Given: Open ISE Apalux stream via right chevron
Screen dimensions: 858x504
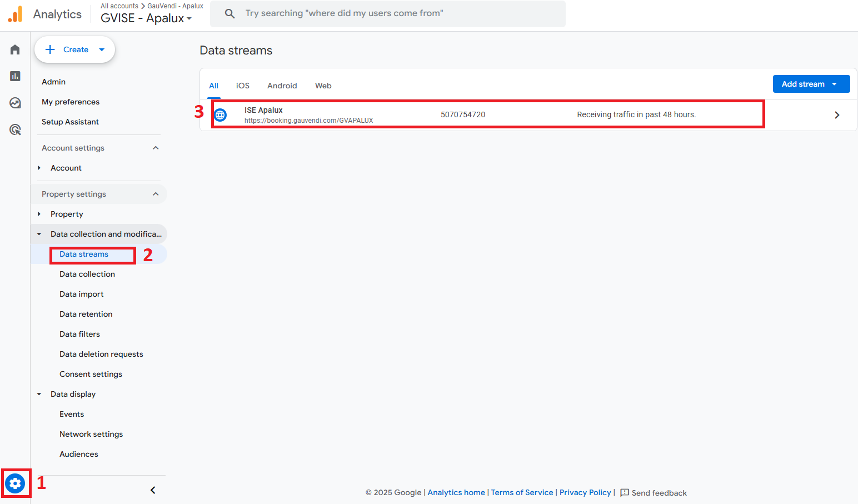Looking at the screenshot, I should (x=837, y=115).
